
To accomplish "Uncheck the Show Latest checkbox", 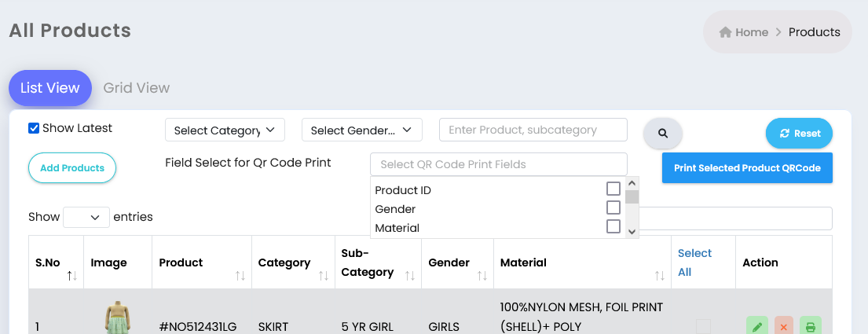I will (34, 129).
